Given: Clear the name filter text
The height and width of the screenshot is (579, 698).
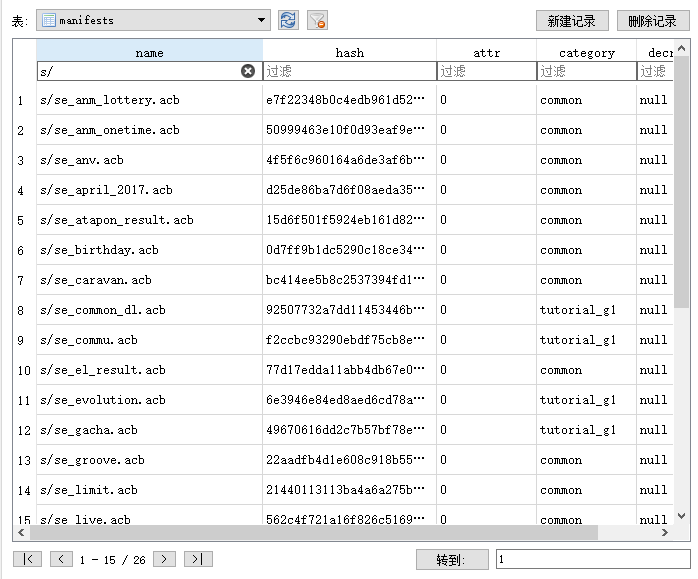Looking at the screenshot, I should click(x=248, y=71).
